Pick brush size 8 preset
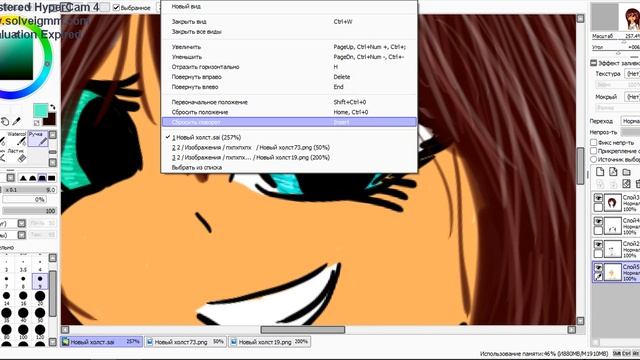The image size is (640, 360). 23,281
